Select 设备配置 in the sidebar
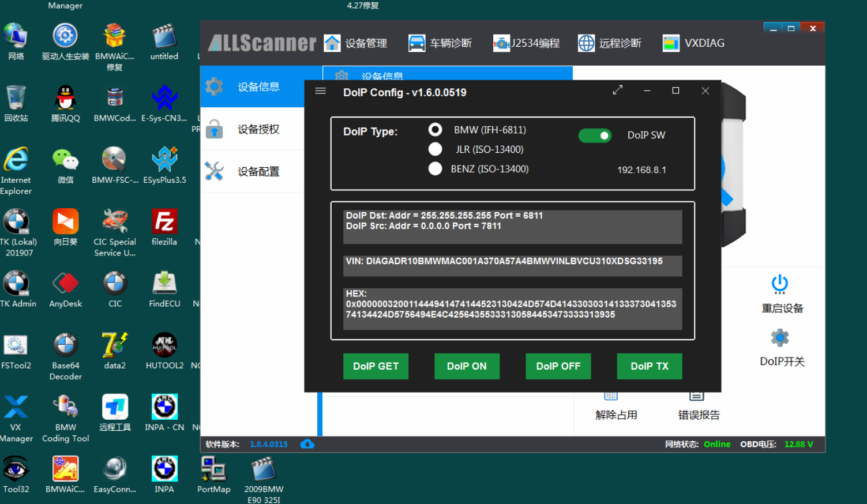This screenshot has width=867, height=504. [253, 171]
